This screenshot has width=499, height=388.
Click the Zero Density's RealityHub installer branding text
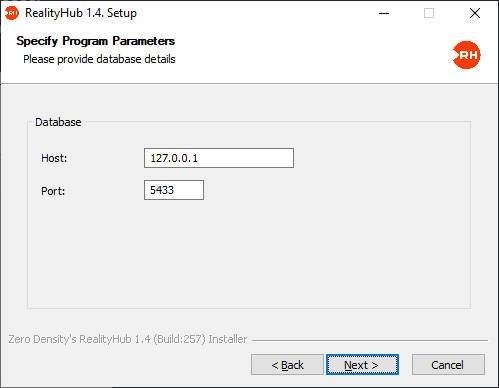(128, 339)
